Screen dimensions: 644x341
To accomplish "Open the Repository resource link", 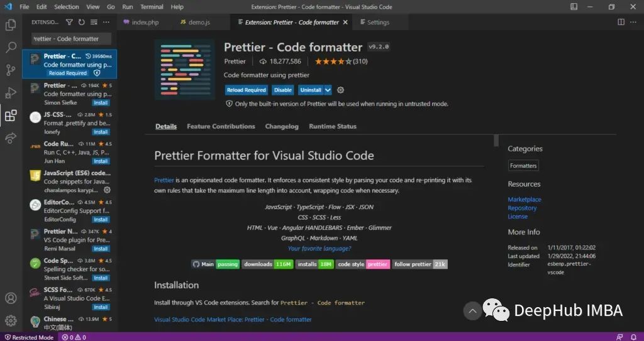I will [522, 208].
